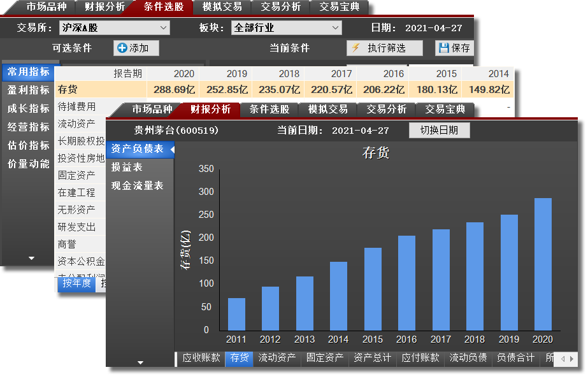This screenshot has width=588, height=379.
Task: Switch to the 流动负债 bottom tab
Action: [468, 358]
